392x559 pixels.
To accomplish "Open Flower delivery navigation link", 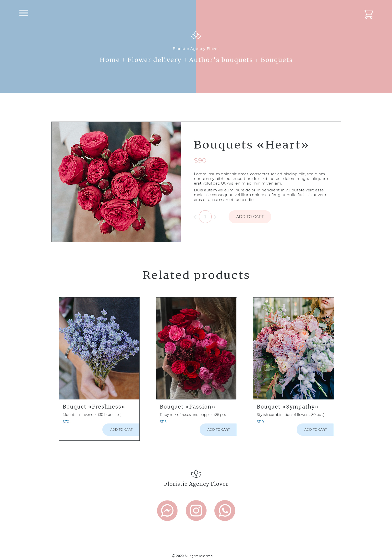I will click(154, 60).
